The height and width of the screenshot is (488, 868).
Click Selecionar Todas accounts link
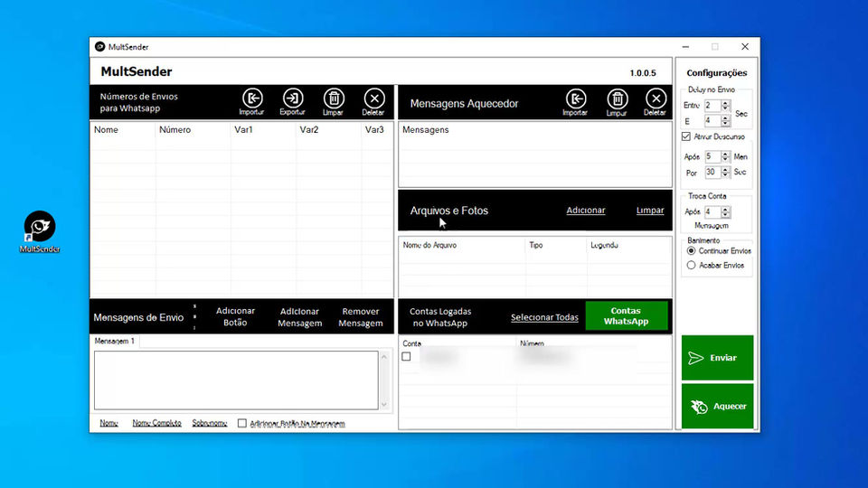coord(544,317)
